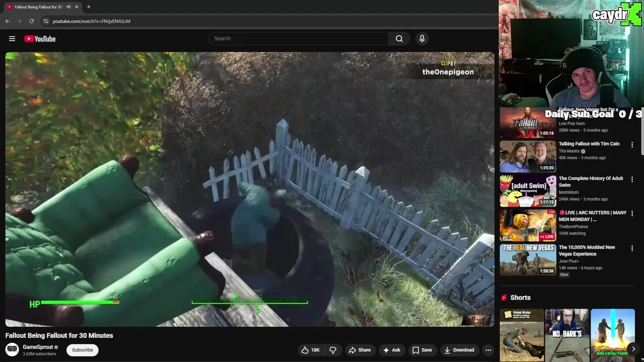644x362 pixels.
Task: Click in the YouTube search field
Action: 299,39
